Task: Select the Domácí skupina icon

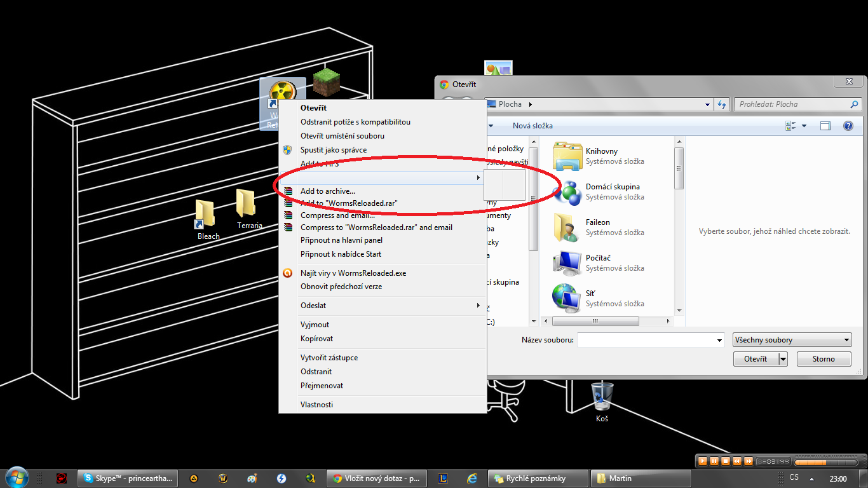Action: (x=567, y=192)
